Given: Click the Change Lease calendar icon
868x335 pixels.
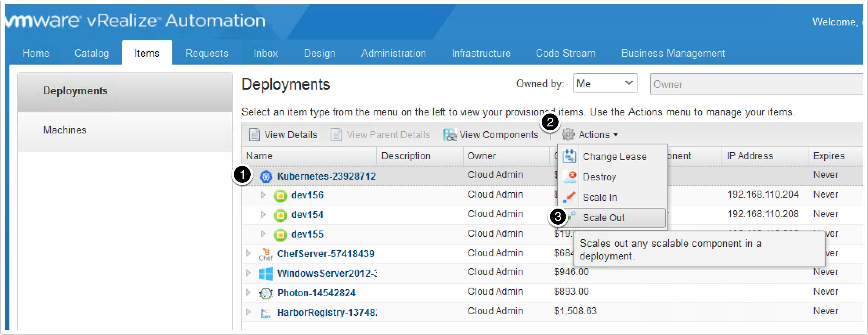Looking at the screenshot, I should pos(570,157).
